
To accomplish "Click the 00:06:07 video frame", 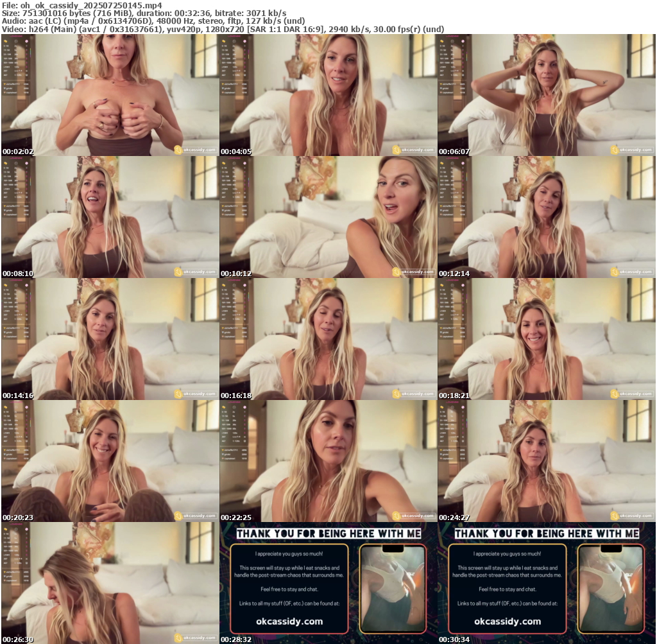I will point(547,95).
